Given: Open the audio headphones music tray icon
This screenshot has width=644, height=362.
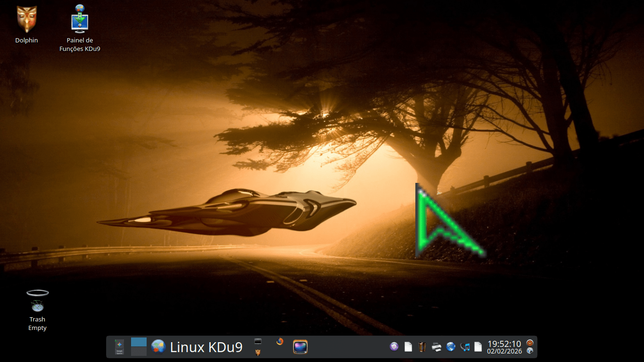Looking at the screenshot, I should coord(465,347).
